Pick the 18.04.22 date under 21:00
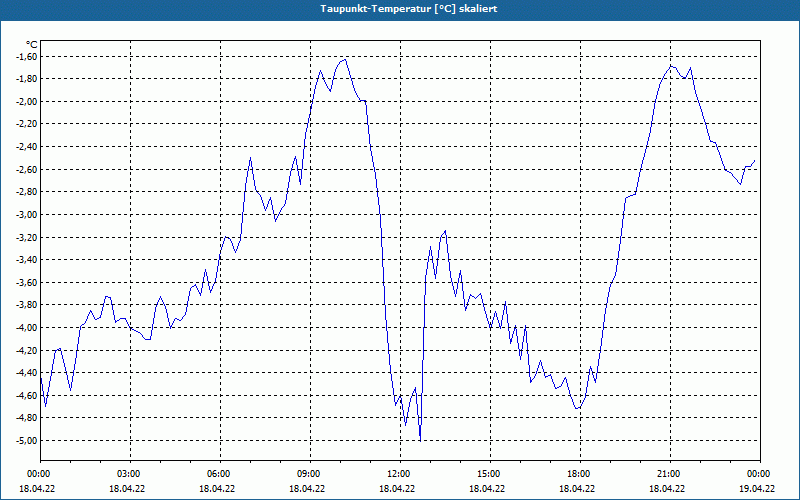The width and height of the screenshot is (800, 500). pos(667,488)
